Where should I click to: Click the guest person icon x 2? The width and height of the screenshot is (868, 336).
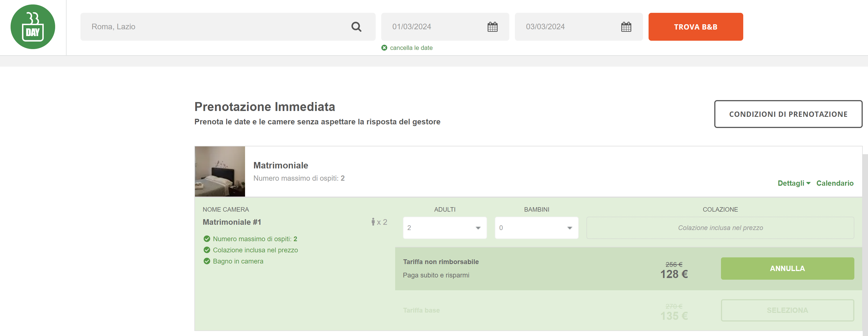pyautogui.click(x=373, y=222)
